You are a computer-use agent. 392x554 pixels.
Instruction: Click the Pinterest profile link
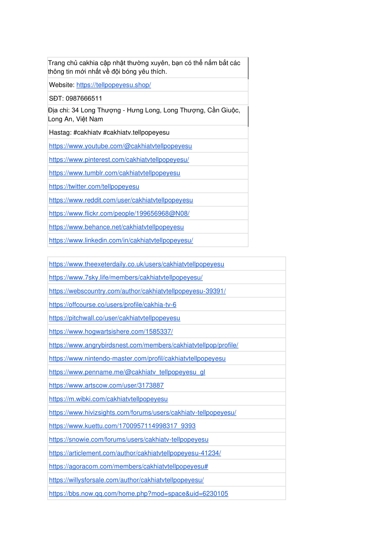[119, 160]
